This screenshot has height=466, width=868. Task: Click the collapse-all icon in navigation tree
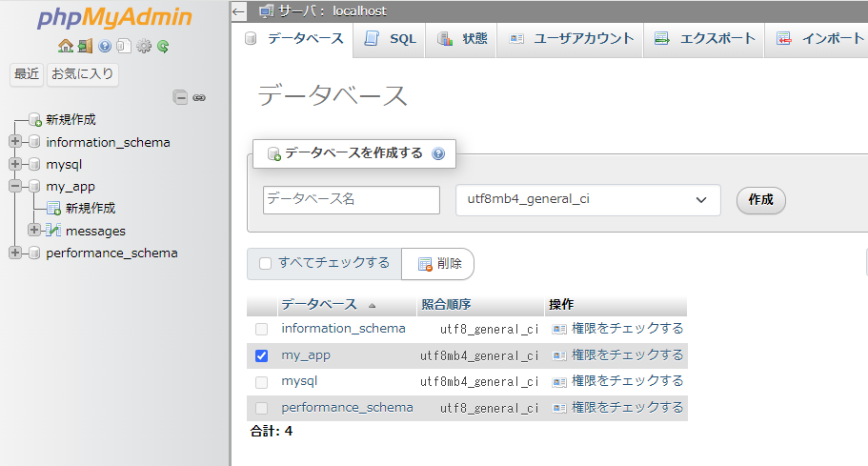(180, 97)
